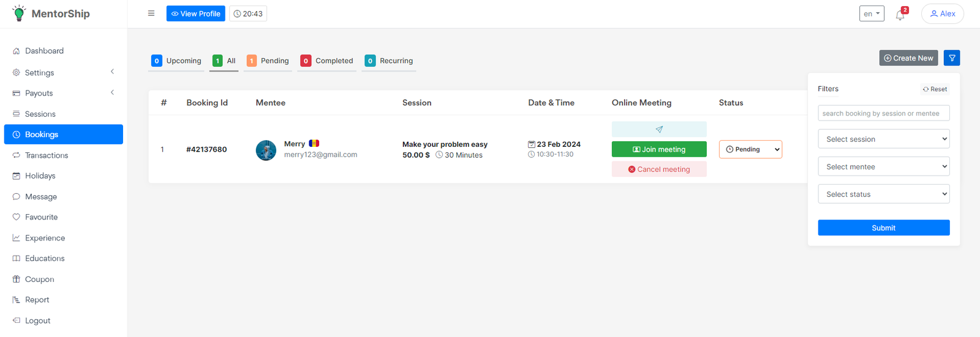980x337 pixels.
Task: Reset the booking filters
Action: pos(935,89)
